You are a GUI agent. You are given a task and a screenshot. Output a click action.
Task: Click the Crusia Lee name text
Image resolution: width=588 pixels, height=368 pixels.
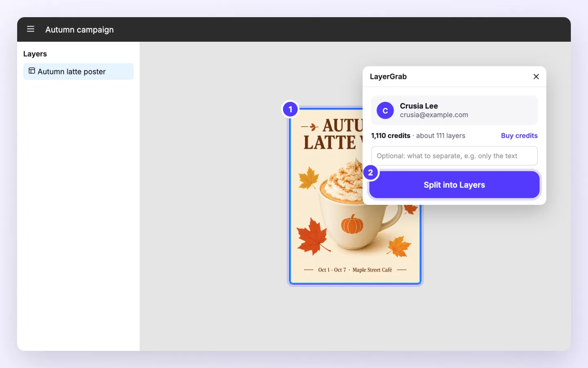(419, 106)
